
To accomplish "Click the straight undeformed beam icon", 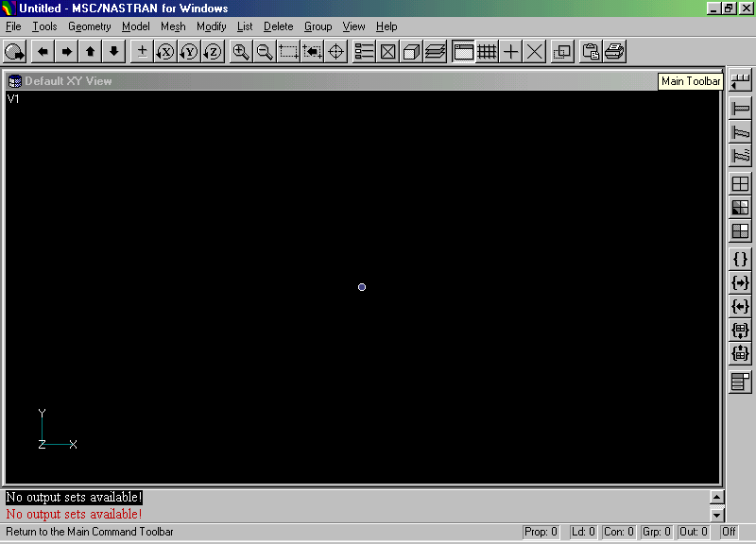I will [740, 108].
